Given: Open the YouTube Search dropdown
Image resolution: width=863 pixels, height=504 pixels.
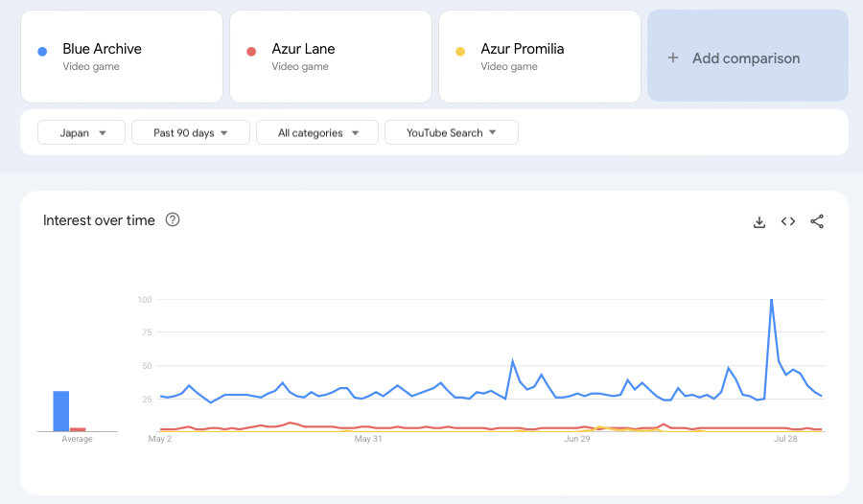Looking at the screenshot, I should pos(452,132).
